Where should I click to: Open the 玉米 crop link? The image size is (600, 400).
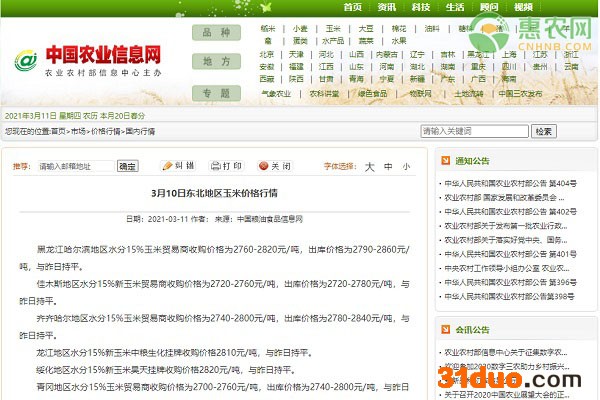[333, 29]
